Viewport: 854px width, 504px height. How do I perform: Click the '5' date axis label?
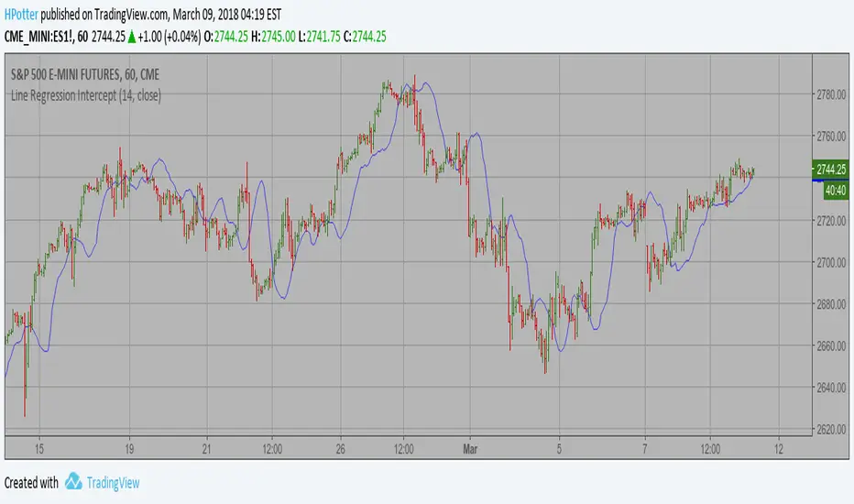(559, 449)
